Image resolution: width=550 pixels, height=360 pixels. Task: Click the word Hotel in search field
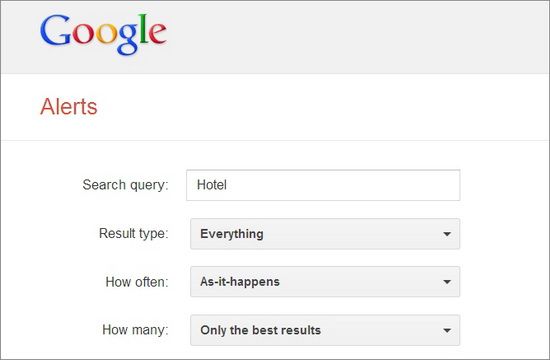(212, 185)
